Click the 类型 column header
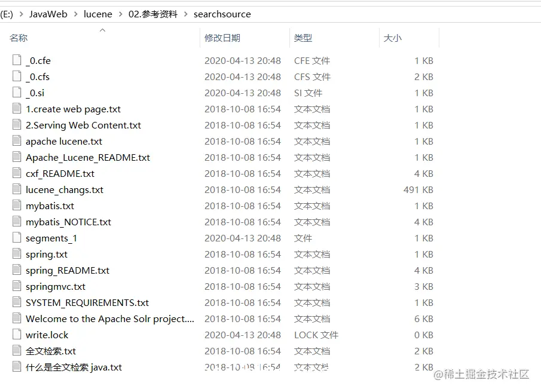The width and height of the screenshot is (541, 392). pyautogui.click(x=303, y=38)
